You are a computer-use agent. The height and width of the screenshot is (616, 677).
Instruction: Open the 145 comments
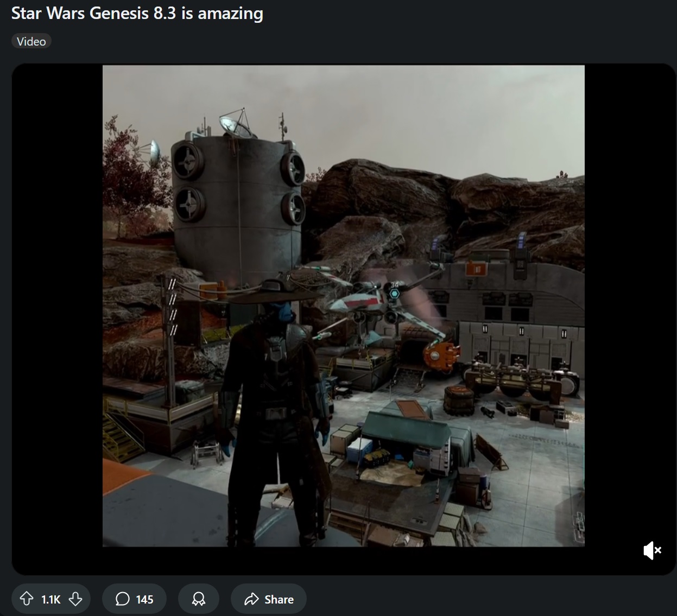134,599
